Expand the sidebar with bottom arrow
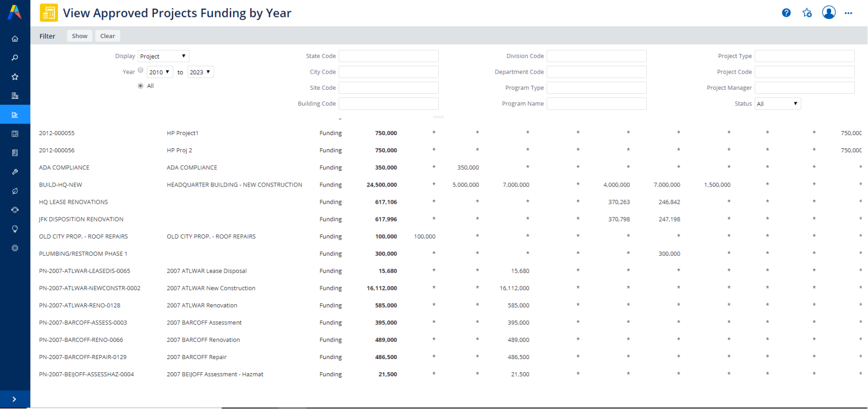Image resolution: width=868 pixels, height=409 pixels. (x=15, y=399)
